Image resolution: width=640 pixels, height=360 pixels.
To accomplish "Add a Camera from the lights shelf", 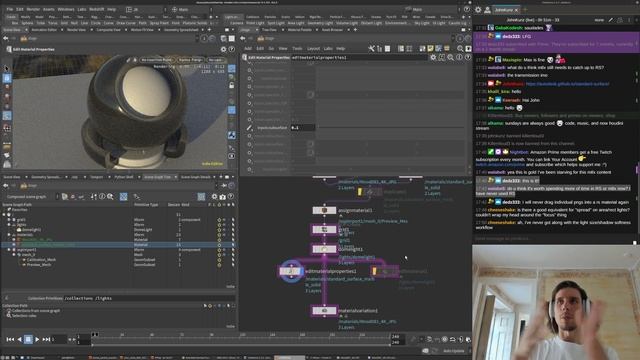I will click(237, 23).
